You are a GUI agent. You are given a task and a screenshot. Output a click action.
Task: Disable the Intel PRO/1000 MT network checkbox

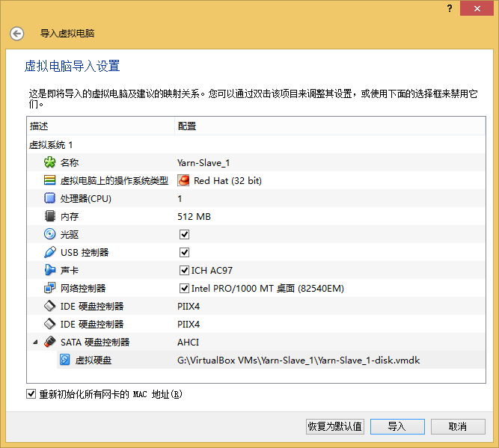click(x=185, y=289)
